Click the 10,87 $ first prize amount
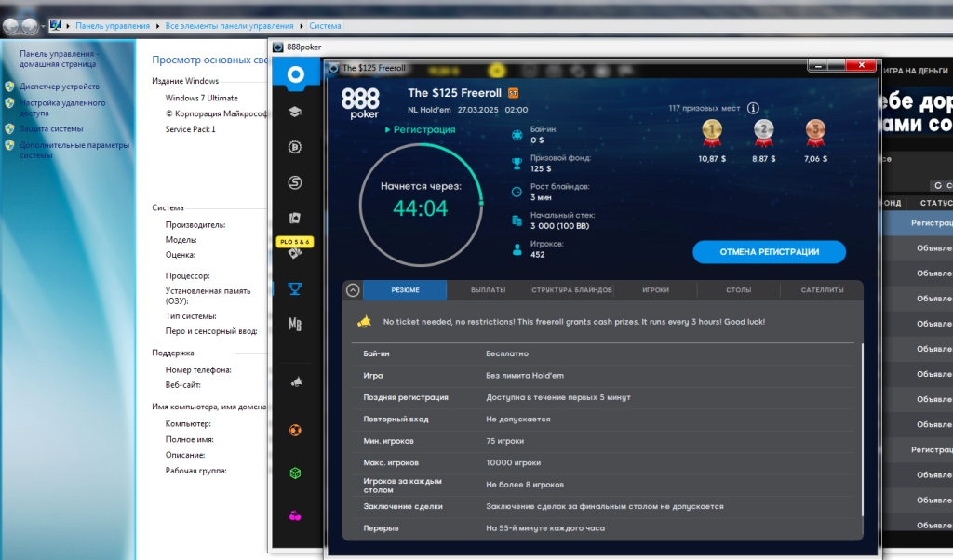This screenshot has height=560, width=953. click(x=712, y=159)
